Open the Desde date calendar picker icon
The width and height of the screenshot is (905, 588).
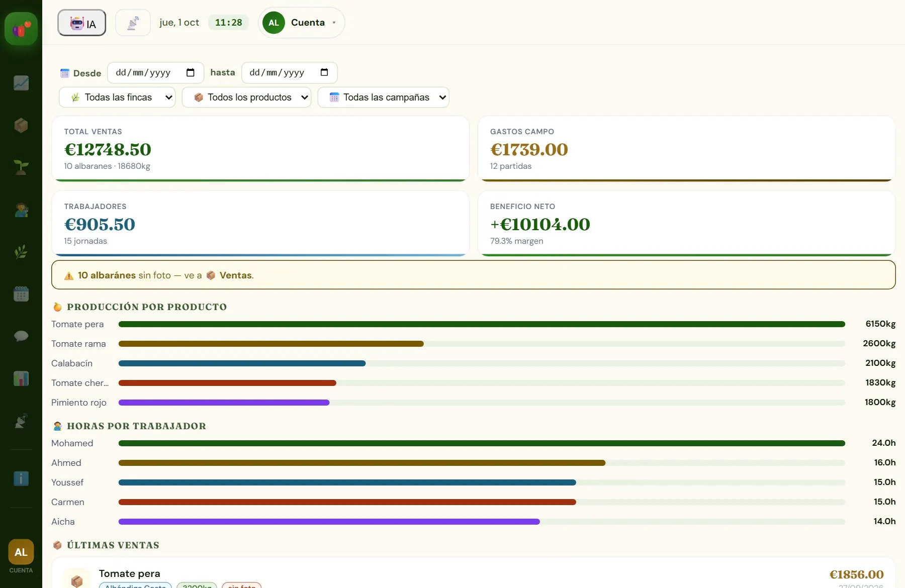tap(191, 72)
